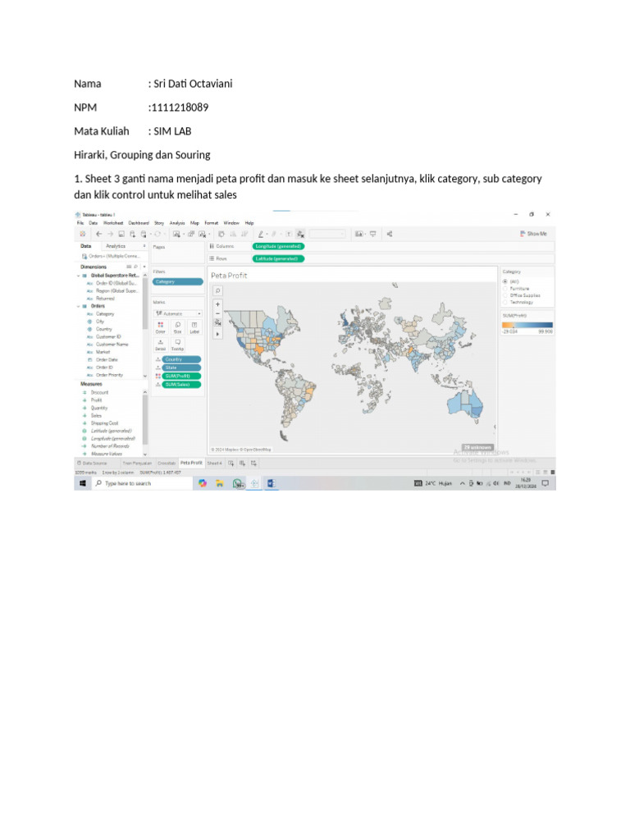Screen dimensions: 630x840
Task: Click the map search magnifier icon
Action: [x=217, y=291]
